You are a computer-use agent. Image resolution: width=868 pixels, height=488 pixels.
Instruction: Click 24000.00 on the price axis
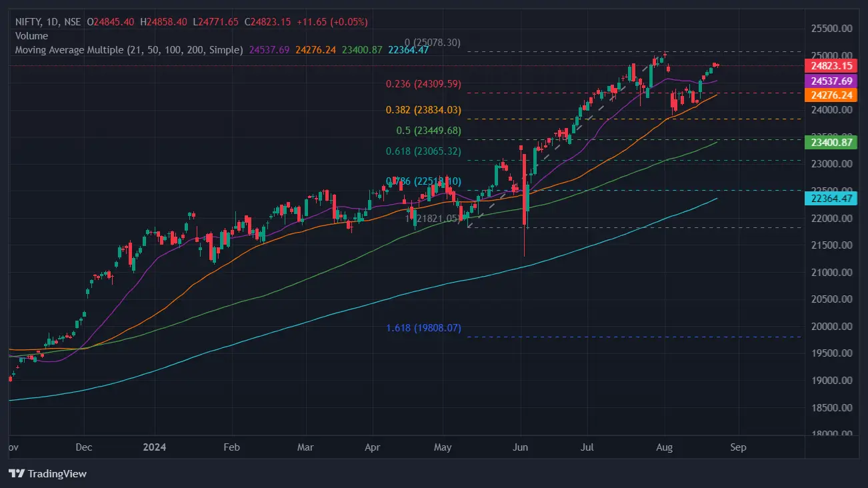tap(831, 110)
